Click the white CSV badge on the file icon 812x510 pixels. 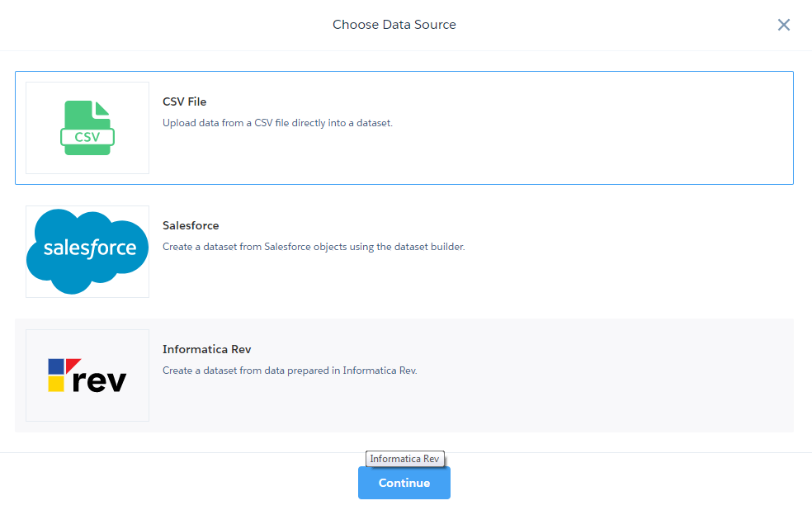[x=87, y=137]
